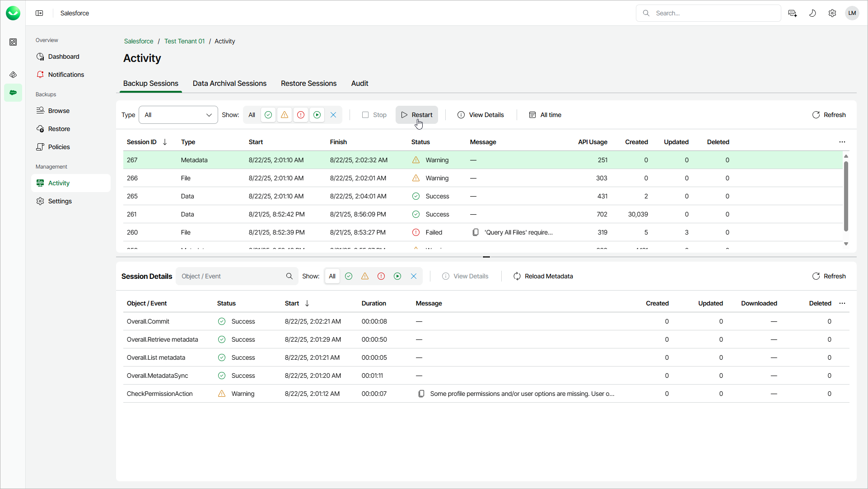Viewport: 868px width, 489px height.
Task: Go to Test Tenant 01 breadcrumb link
Action: (x=184, y=41)
